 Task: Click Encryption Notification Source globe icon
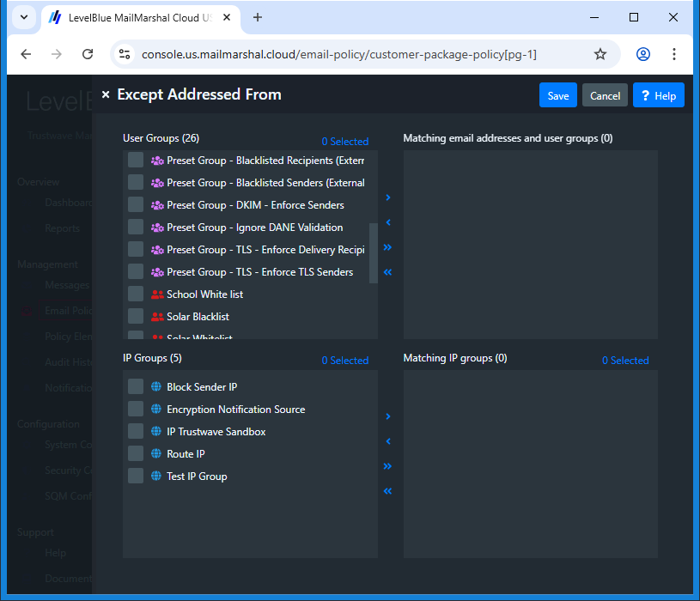click(155, 409)
